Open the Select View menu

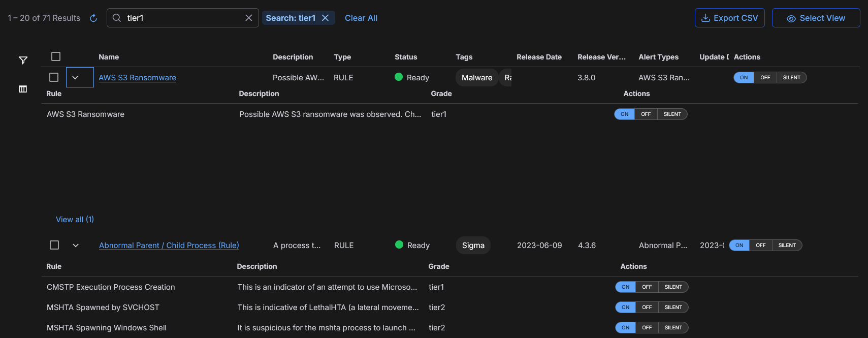tap(816, 18)
